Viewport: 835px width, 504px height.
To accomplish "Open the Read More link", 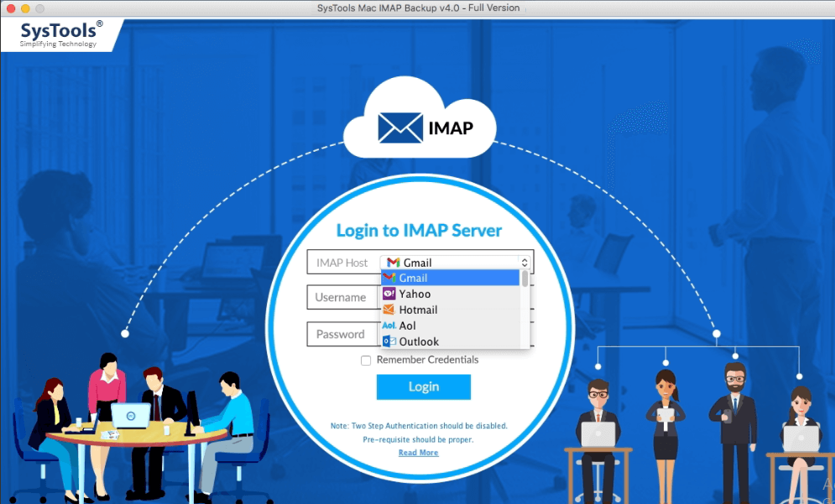I will point(419,453).
